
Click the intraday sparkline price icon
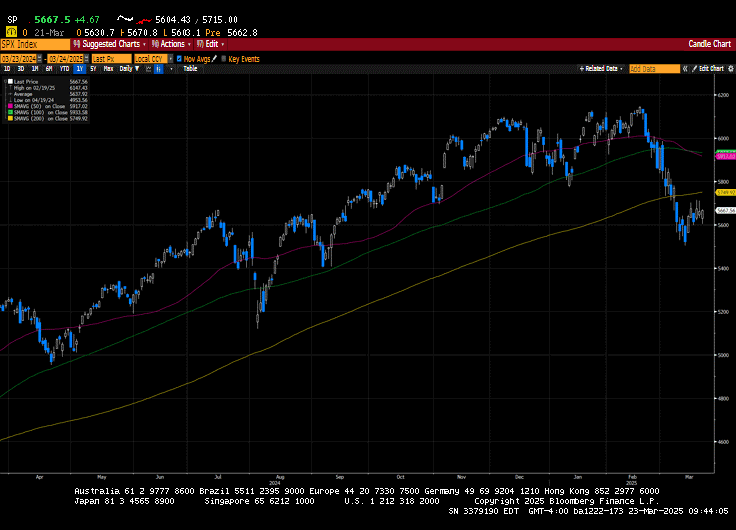[125, 19]
